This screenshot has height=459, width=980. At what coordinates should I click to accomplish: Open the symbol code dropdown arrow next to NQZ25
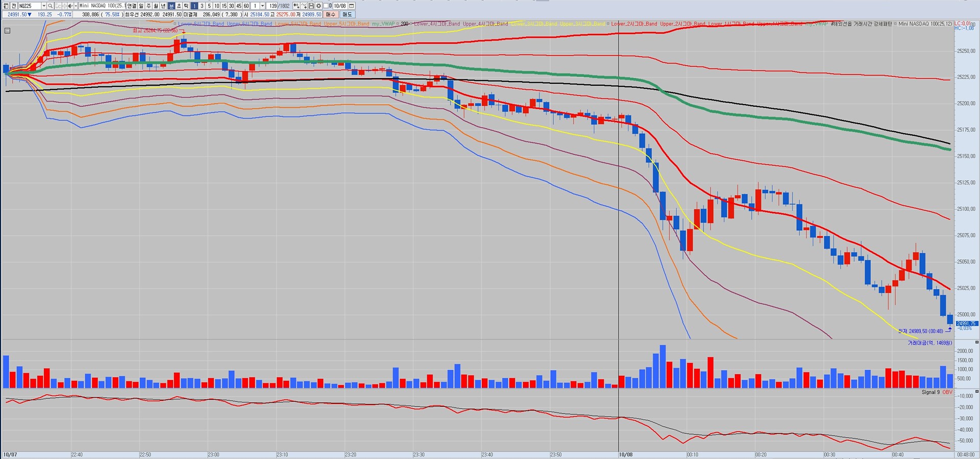pyautogui.click(x=44, y=6)
